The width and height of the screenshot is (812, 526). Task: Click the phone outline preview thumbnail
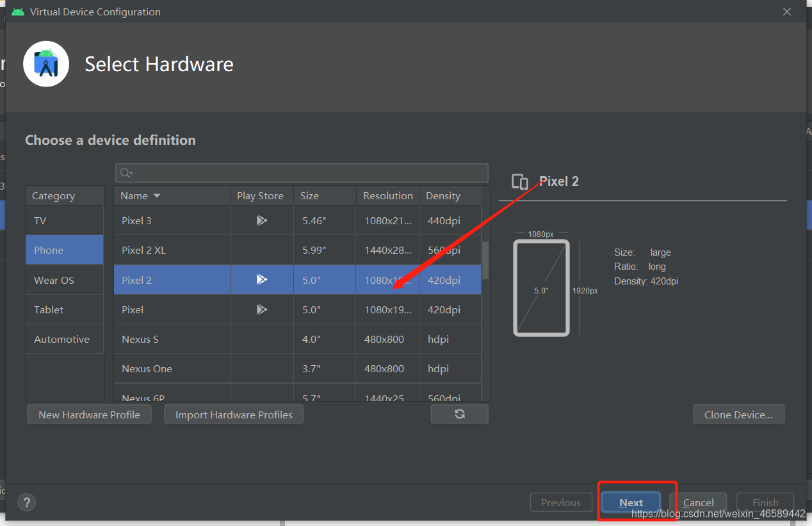[541, 288]
